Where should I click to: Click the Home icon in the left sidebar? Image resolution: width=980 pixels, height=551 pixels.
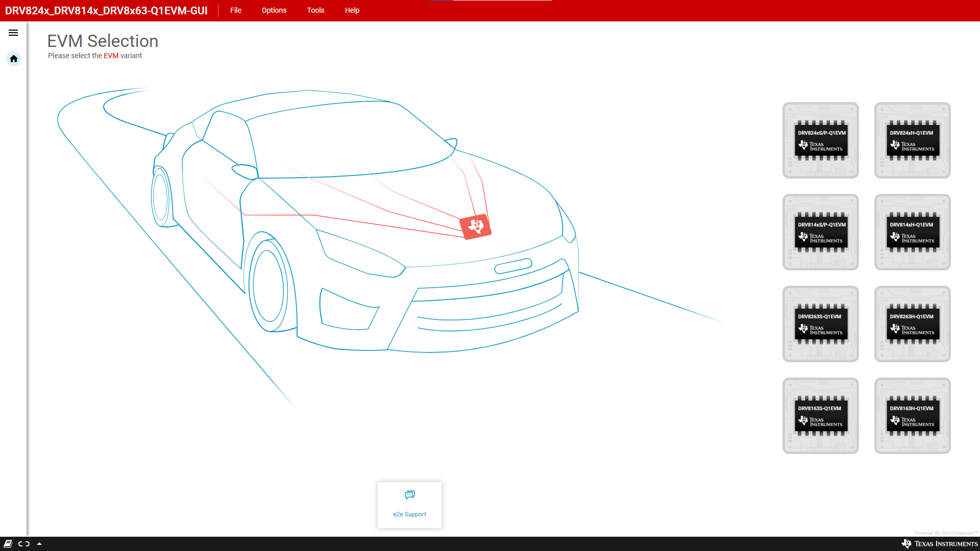pos(13,59)
